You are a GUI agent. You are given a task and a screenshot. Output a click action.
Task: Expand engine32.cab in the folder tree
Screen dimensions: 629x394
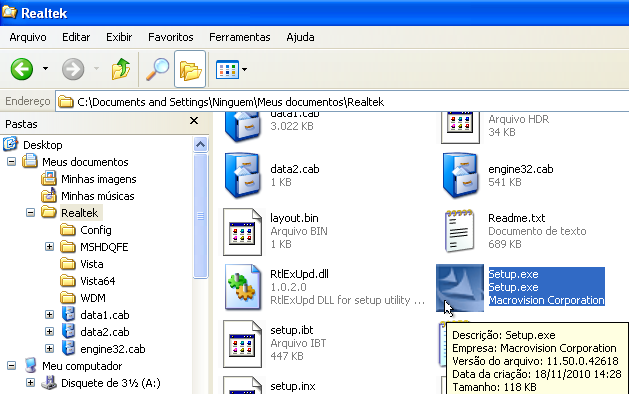pyautogui.click(x=49, y=349)
